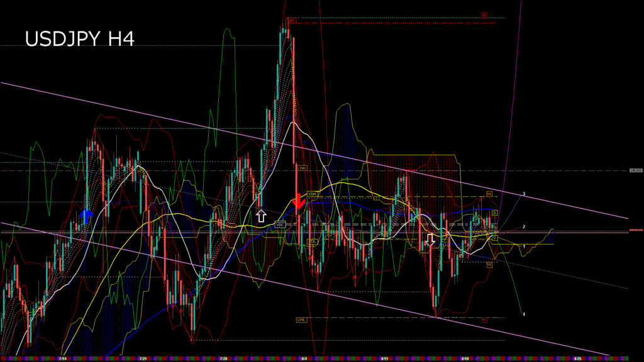This screenshot has height=362, width=644.
Task: Click the projection endpoint labeled 4
Action: coord(524,314)
